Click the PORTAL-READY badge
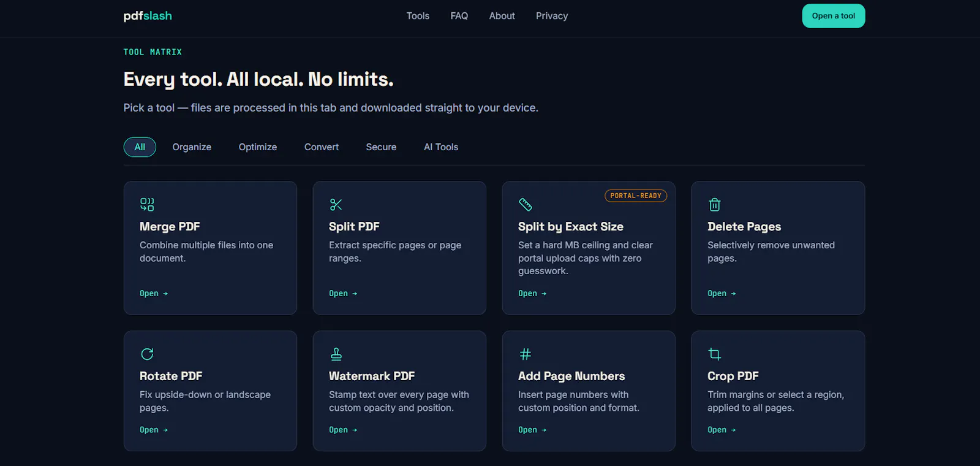 636,196
